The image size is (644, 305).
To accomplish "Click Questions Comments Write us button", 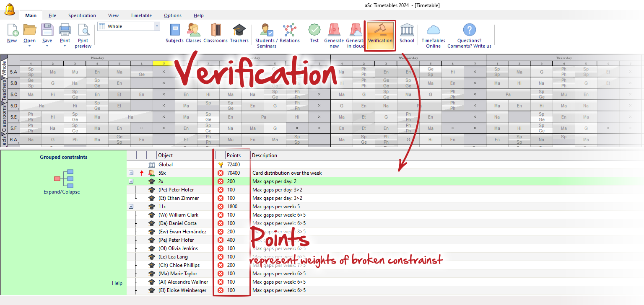I will click(469, 36).
